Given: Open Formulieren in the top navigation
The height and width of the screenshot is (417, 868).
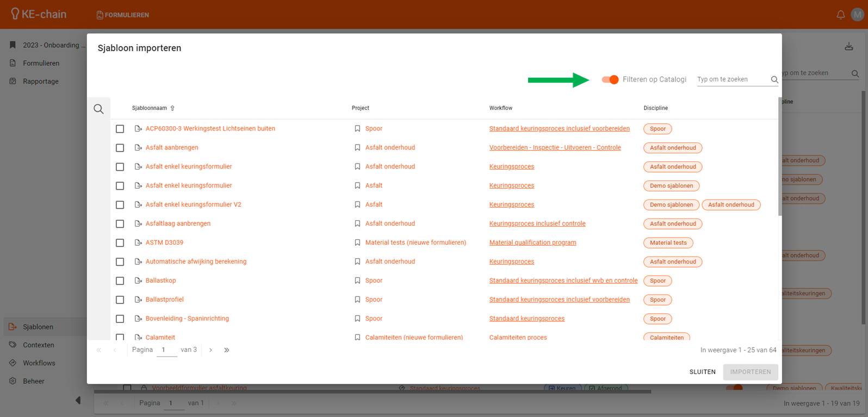Looking at the screenshot, I should 122,15.
